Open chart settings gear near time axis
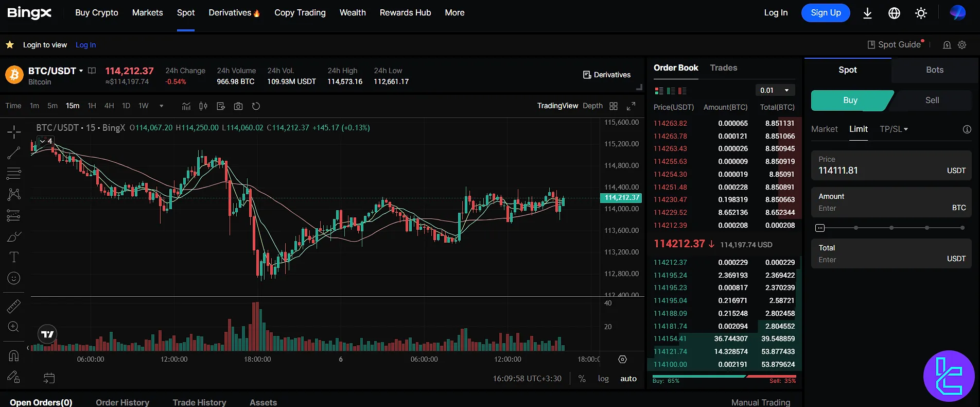980x407 pixels. [x=622, y=359]
